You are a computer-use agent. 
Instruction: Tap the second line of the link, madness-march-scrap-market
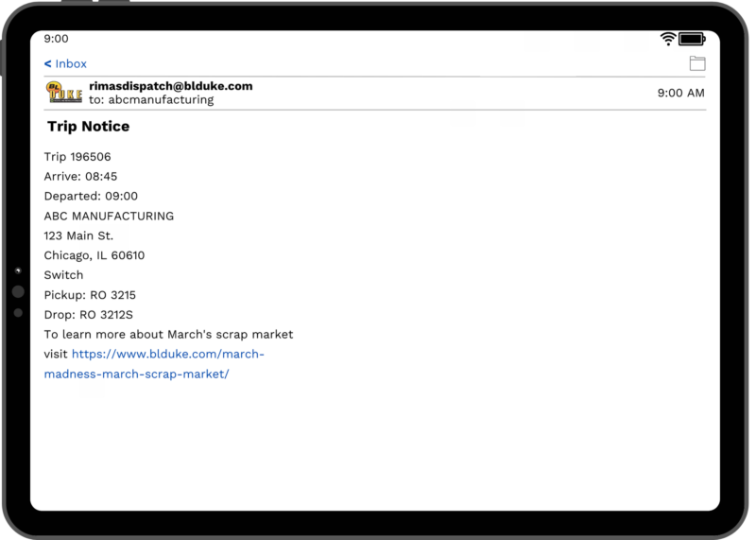pos(136,374)
